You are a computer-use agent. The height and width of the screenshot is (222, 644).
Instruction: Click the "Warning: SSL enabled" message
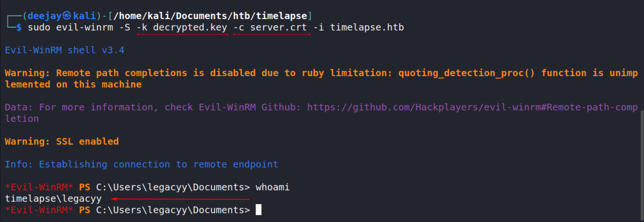(62, 142)
